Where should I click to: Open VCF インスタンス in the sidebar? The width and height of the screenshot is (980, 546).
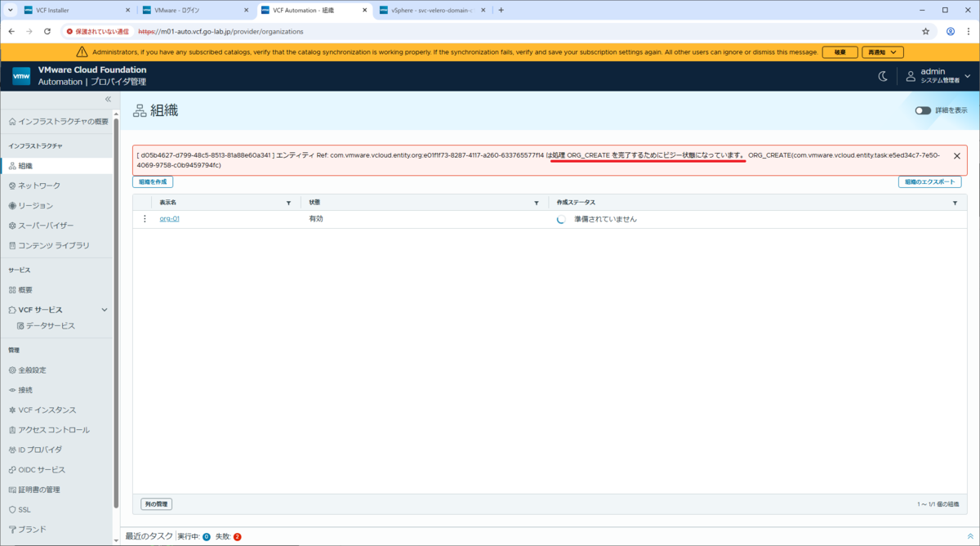42,409
